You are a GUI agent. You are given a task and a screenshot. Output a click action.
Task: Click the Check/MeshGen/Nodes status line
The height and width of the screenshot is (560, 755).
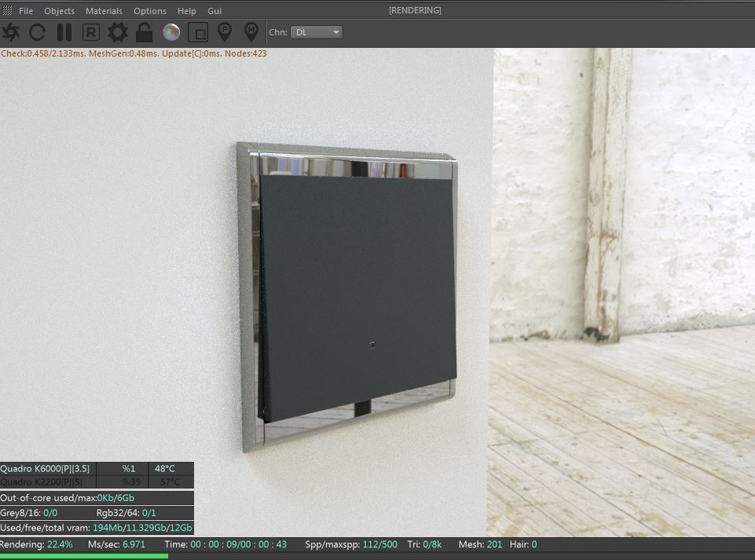click(x=134, y=53)
